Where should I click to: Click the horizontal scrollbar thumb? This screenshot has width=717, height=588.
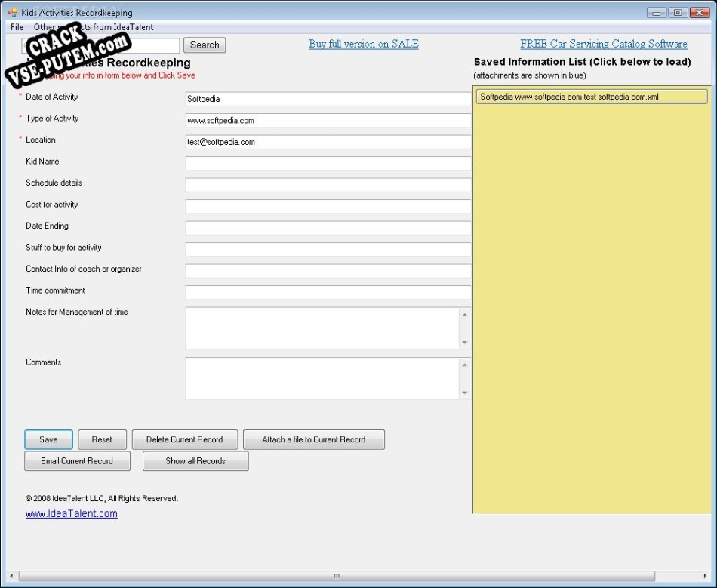point(337,576)
